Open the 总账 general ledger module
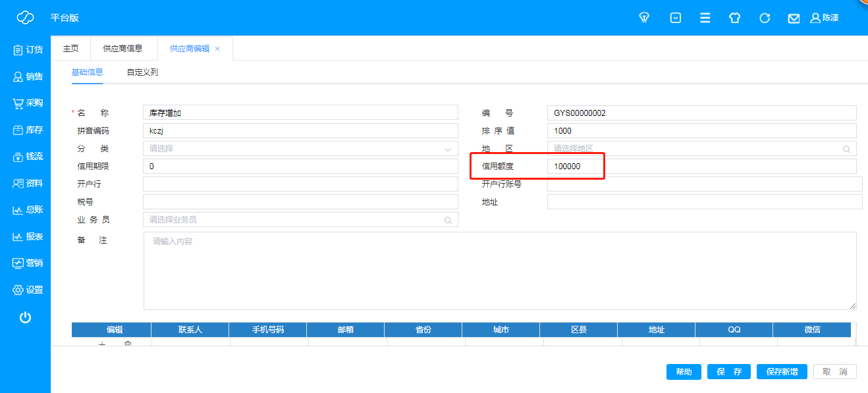Image resolution: width=868 pixels, height=393 pixels. click(x=27, y=209)
